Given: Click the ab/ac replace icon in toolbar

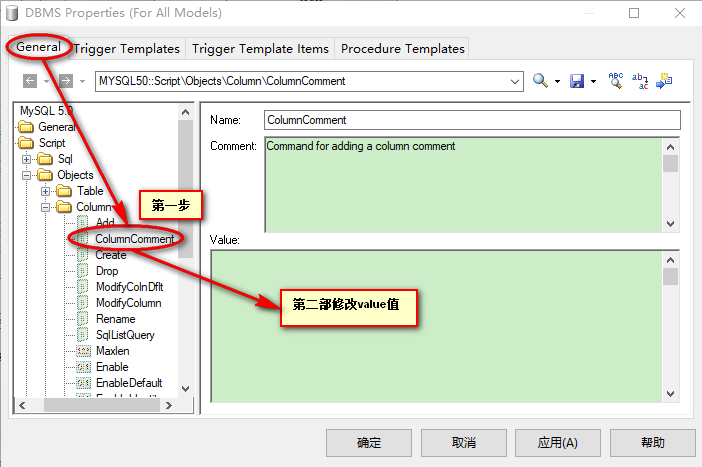Looking at the screenshot, I should tap(640, 81).
